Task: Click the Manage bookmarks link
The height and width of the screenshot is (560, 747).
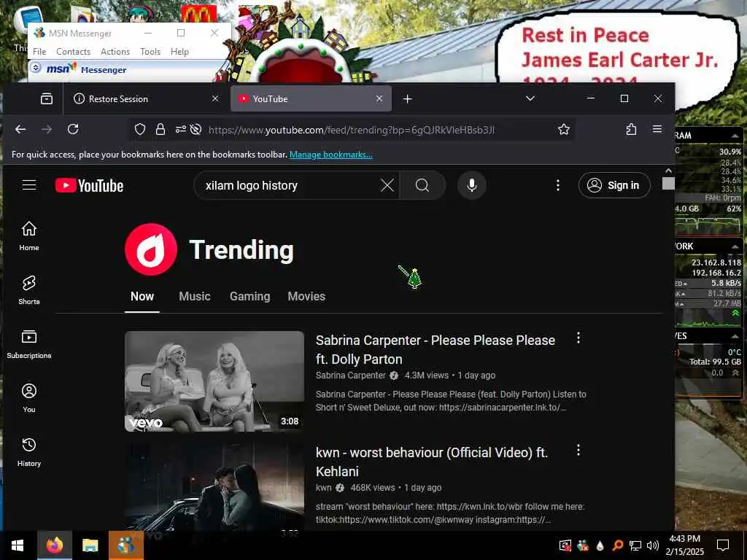Action: (x=331, y=155)
